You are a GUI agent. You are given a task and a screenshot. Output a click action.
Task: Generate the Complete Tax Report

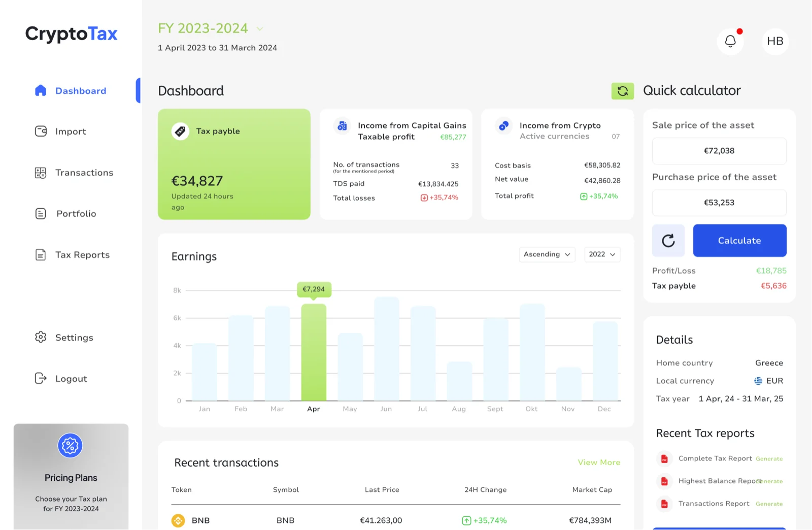pos(769,459)
